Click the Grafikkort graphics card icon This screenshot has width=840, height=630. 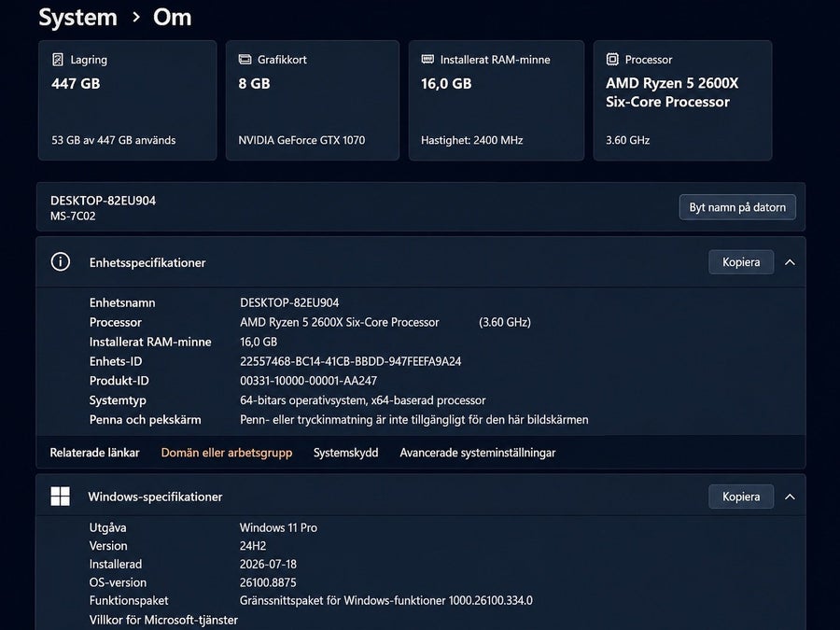point(245,60)
